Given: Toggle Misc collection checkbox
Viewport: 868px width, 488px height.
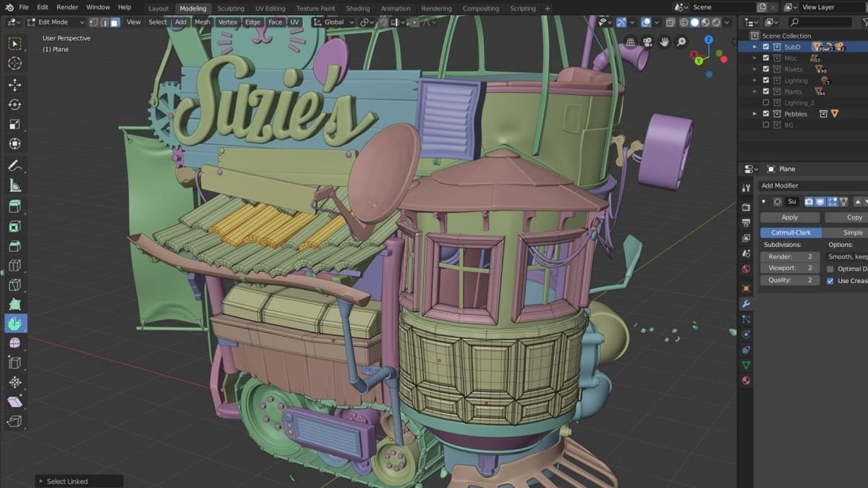Looking at the screenshot, I should tap(767, 58).
